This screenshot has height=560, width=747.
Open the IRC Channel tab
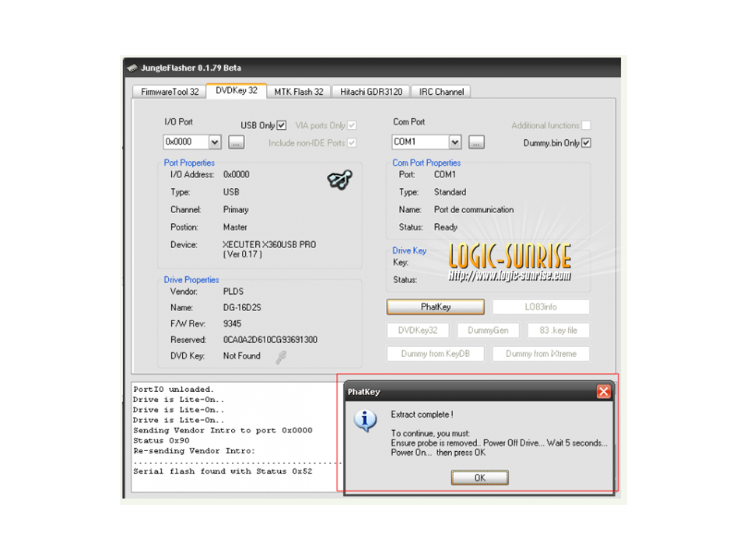pos(441,92)
